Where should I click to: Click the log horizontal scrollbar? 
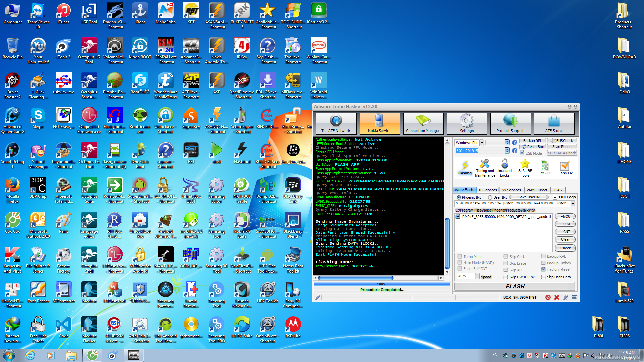379,278
